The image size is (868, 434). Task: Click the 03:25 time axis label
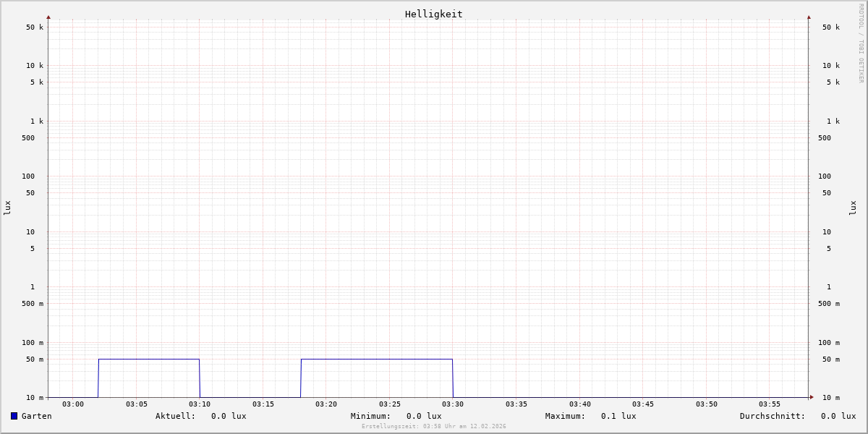tap(390, 404)
